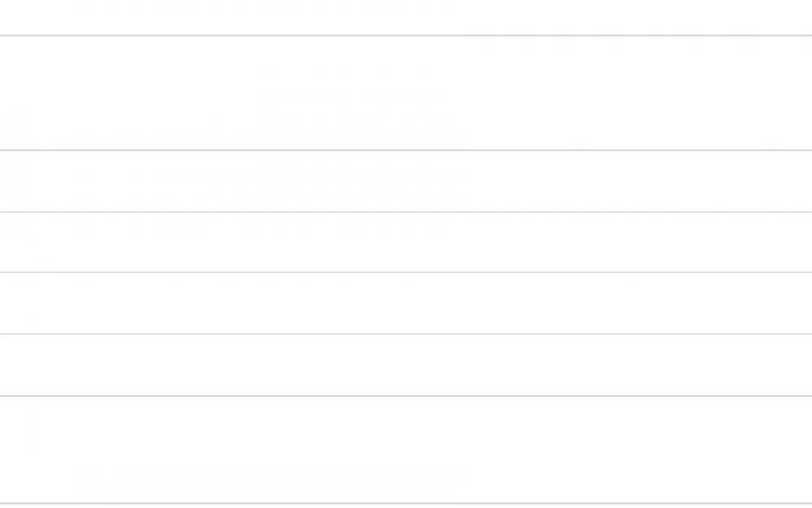Select the tall blank row above last divider
Viewport: 812px width, 508px height.
coord(406,450)
